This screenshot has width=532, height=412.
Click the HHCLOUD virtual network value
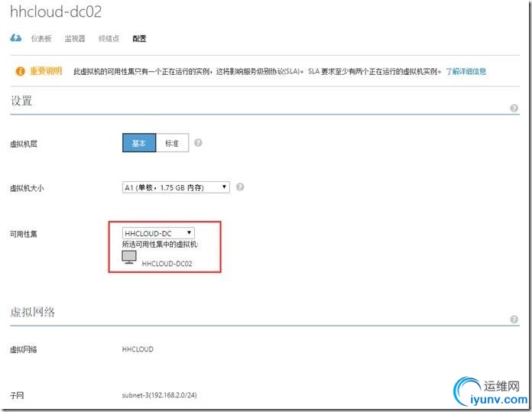click(x=138, y=349)
